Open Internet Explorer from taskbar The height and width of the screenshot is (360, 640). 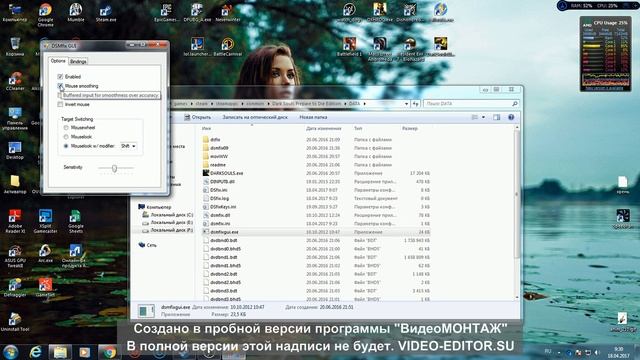pyautogui.click(x=36, y=352)
